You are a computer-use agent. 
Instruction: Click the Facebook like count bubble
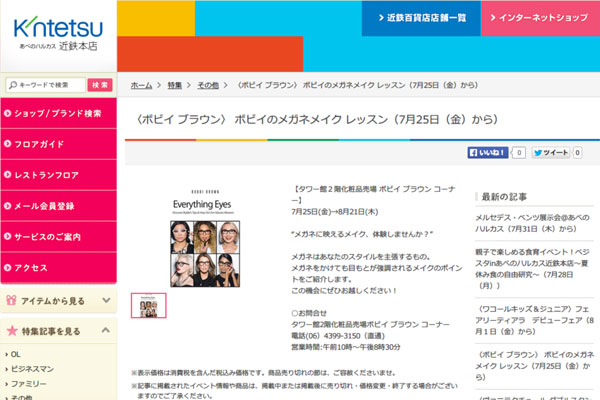519,153
